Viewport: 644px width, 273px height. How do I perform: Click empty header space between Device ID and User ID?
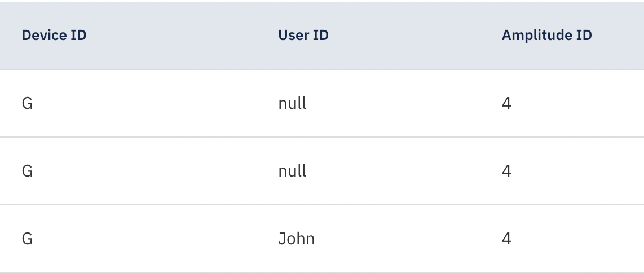(x=182, y=36)
